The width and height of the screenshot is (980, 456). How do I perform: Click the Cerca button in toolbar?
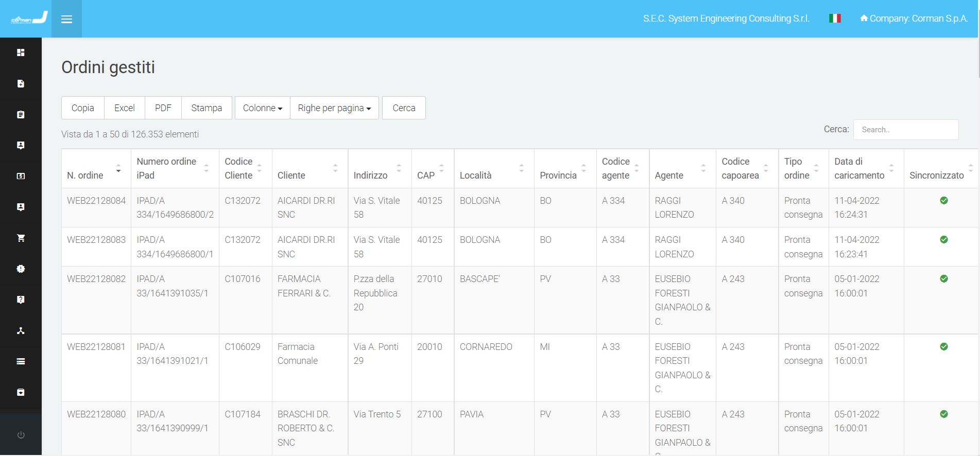[x=404, y=108]
